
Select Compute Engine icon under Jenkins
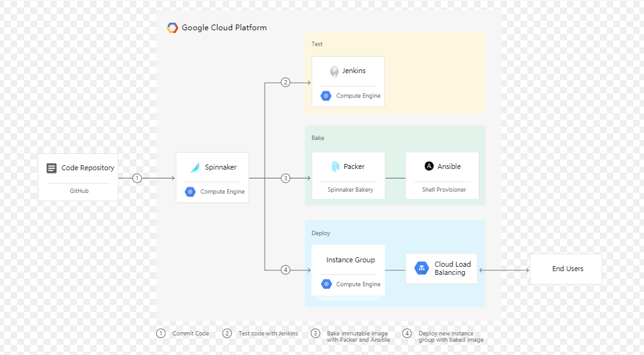325,96
